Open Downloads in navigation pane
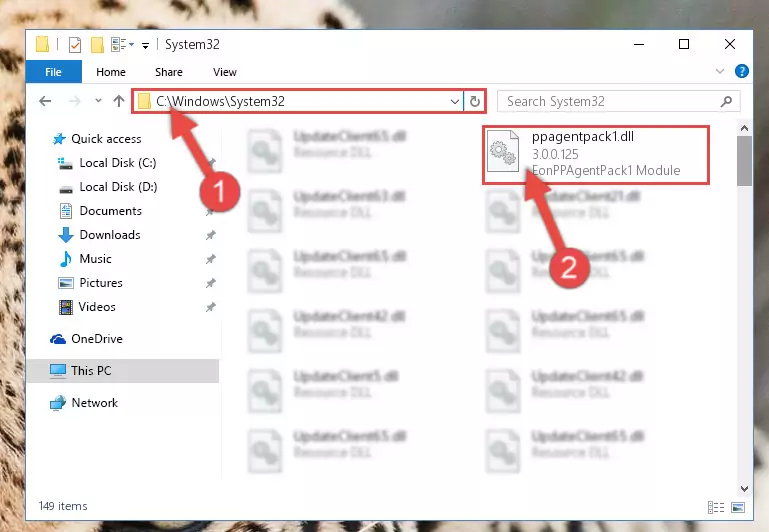This screenshot has height=532, width=769. pyautogui.click(x=100, y=235)
